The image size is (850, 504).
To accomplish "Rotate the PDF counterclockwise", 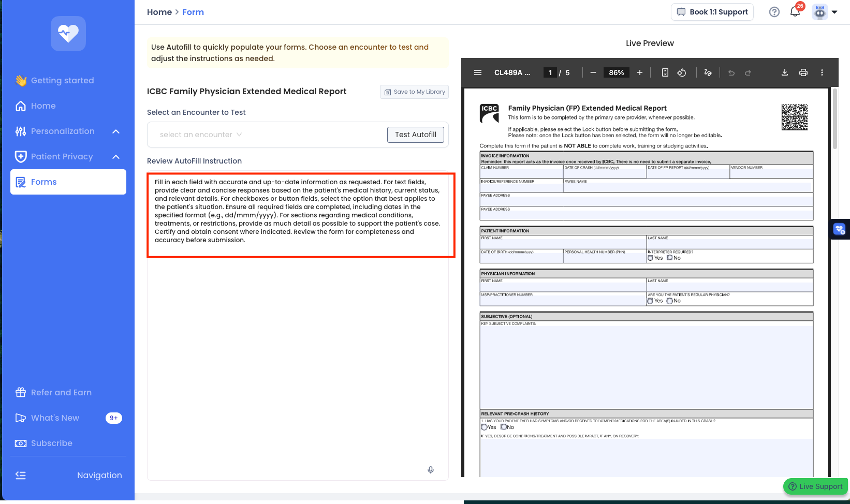I will (x=682, y=72).
